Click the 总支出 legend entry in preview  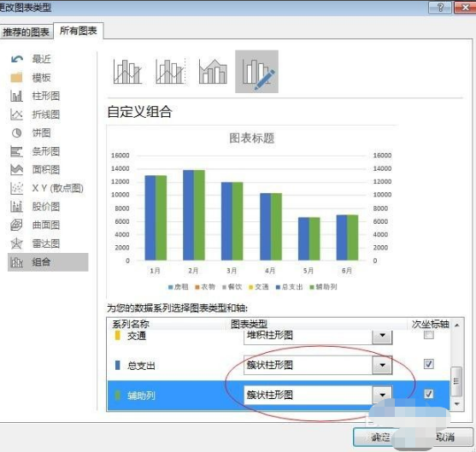tap(290, 287)
